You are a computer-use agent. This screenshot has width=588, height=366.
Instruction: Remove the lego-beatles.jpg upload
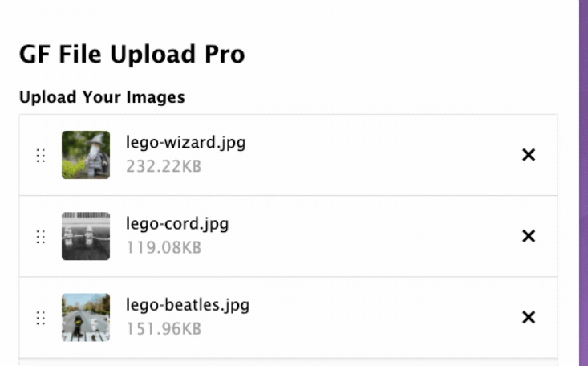(529, 317)
